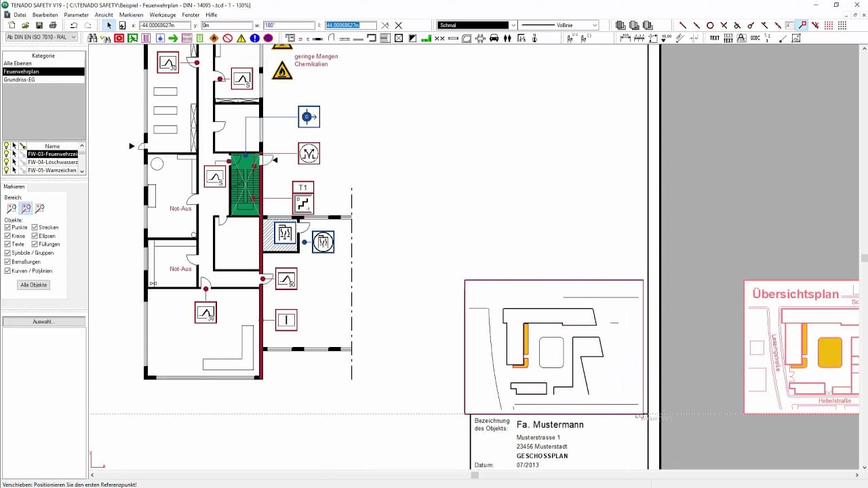The width and height of the screenshot is (868, 488).
Task: Toggle light bulb visibility for FW-04-Löschwasser layer
Action: (7, 162)
